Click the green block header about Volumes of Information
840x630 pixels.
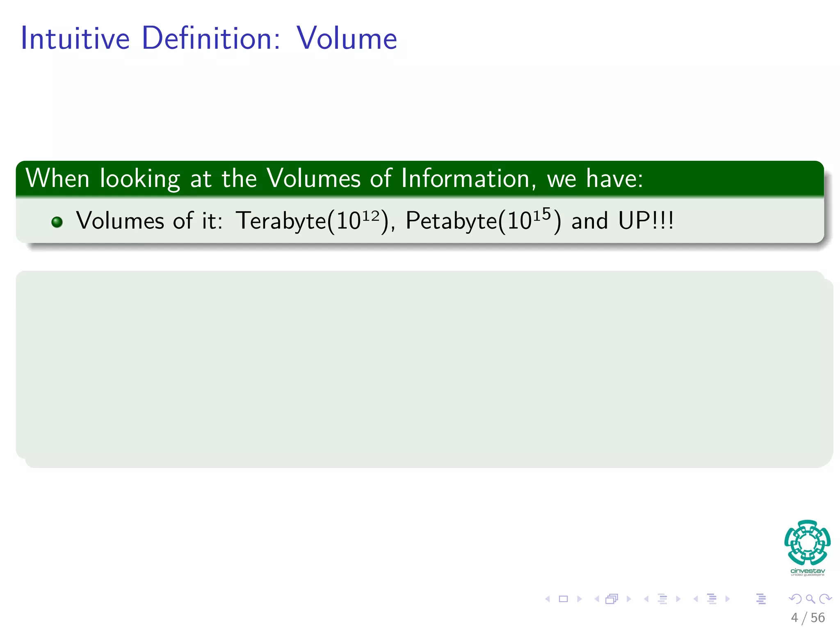click(x=420, y=179)
